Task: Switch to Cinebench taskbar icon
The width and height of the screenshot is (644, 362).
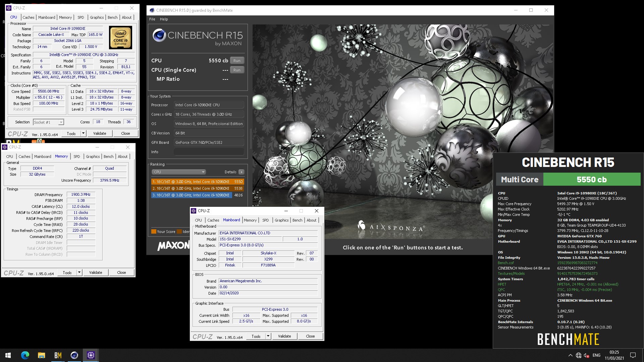Action: pyautogui.click(x=74, y=355)
